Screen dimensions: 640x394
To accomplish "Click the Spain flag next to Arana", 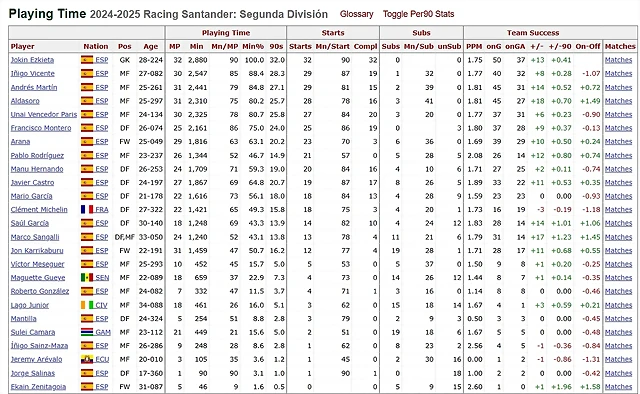I will pos(87,142).
